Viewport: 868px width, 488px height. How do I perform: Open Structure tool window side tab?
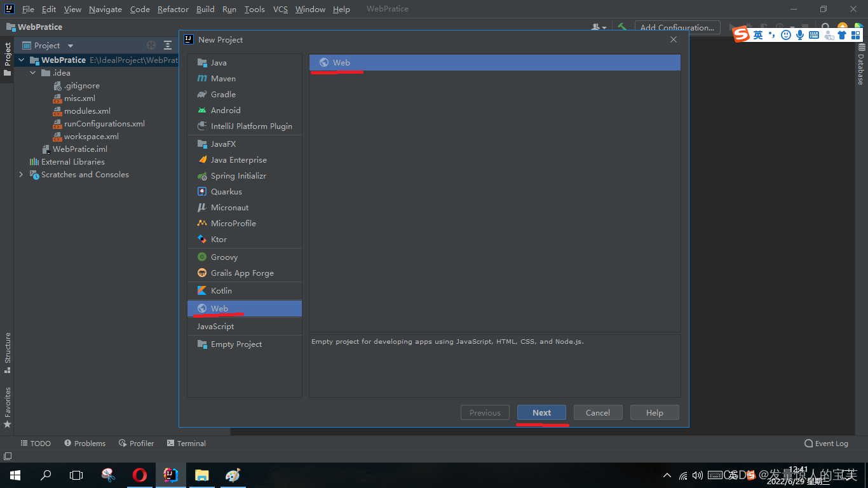(7, 353)
